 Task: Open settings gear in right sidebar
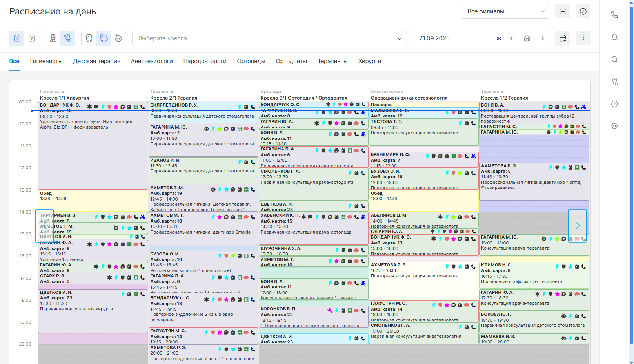pos(614,126)
